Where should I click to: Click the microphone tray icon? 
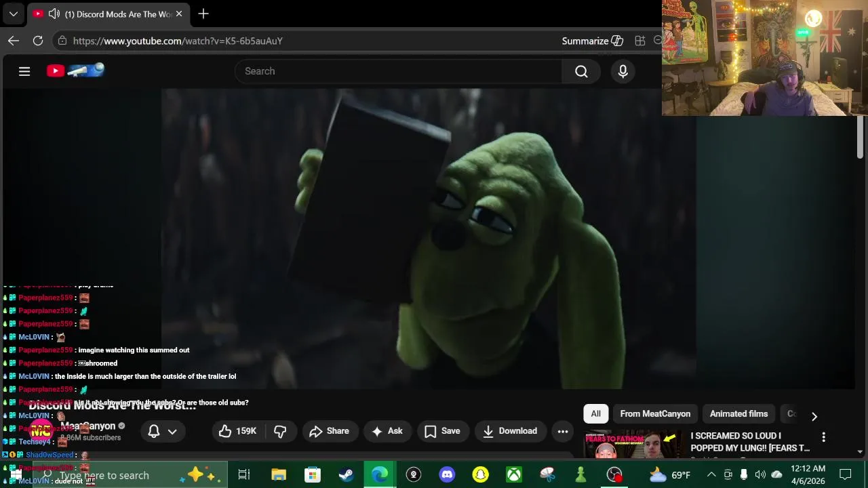point(744,475)
